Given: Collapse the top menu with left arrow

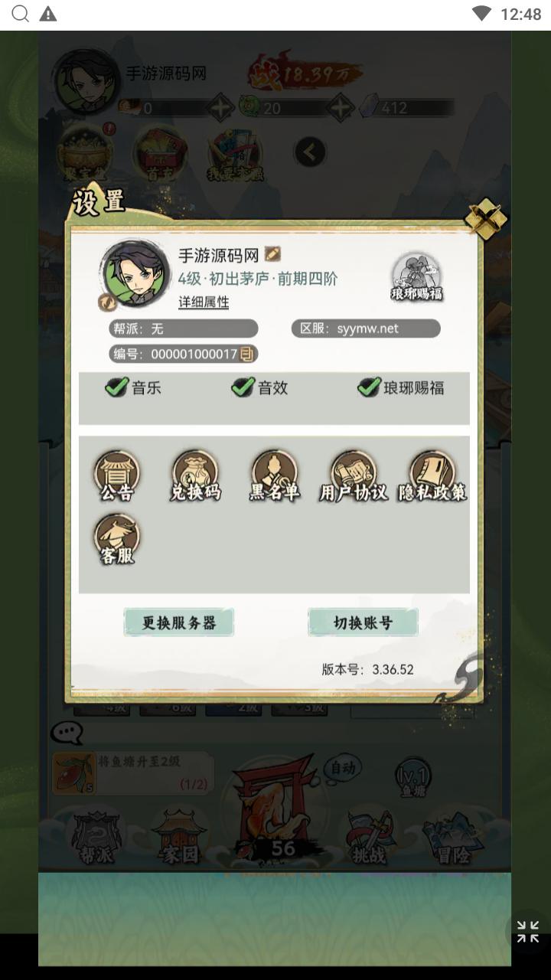Looking at the screenshot, I should tap(309, 152).
